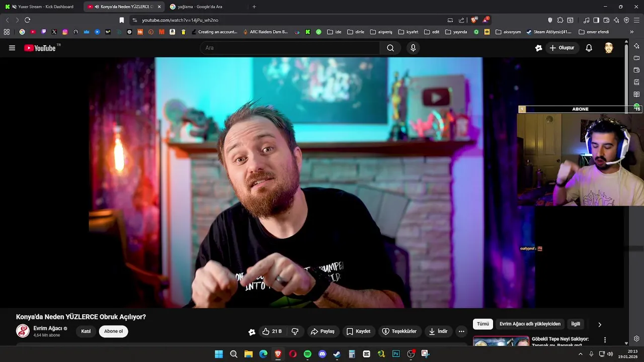This screenshot has width=644, height=362.
Task: Select 'Evrim Ağacı adlı yükleyiciden' chip
Action: (530, 324)
